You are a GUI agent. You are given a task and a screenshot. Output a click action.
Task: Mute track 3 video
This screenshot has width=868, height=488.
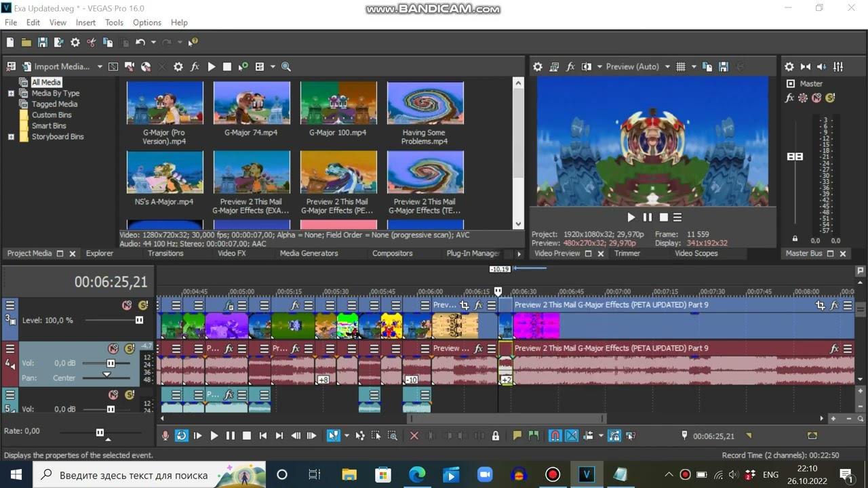coord(127,306)
